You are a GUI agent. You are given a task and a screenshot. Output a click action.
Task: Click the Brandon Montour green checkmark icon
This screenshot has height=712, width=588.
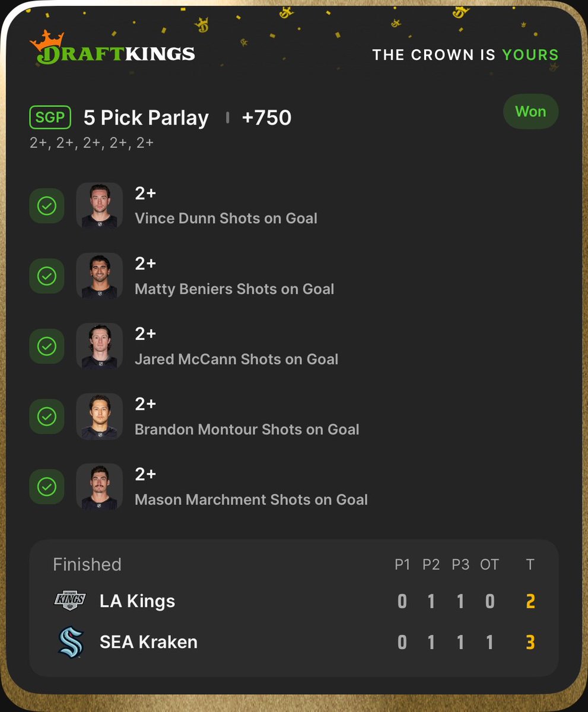click(47, 417)
